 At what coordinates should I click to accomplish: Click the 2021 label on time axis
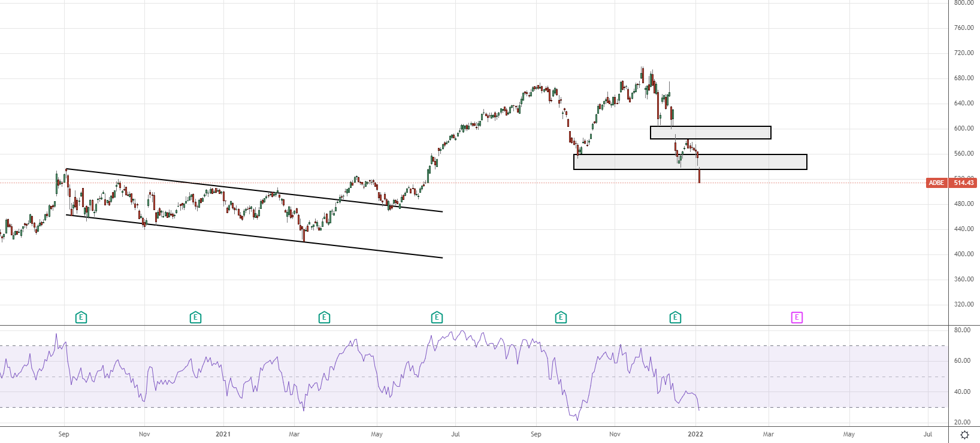[223, 434]
